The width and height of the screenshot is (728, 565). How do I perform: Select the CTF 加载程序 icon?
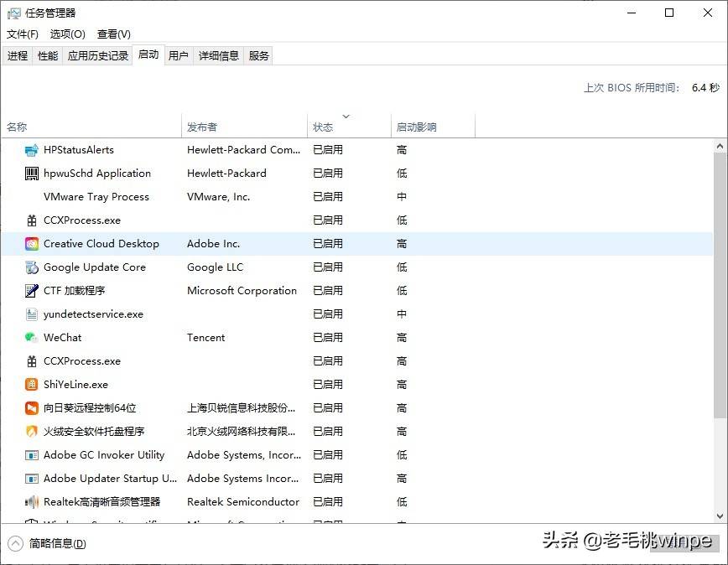[x=31, y=290]
